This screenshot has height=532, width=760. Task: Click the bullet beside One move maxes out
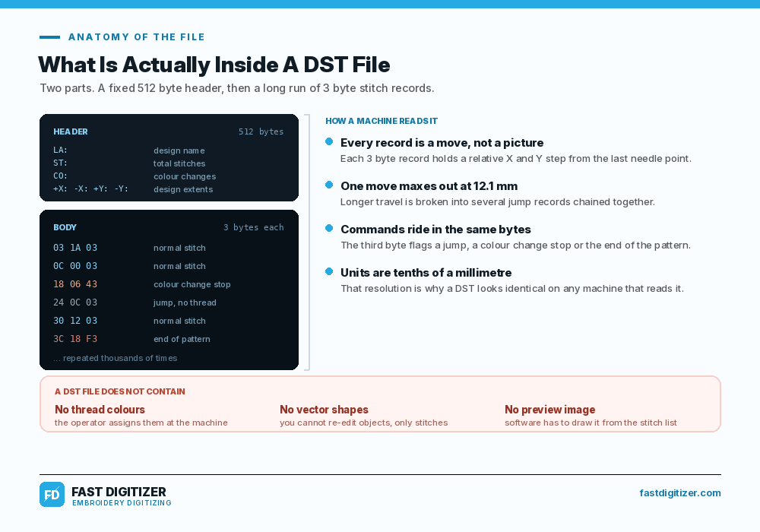click(x=329, y=185)
